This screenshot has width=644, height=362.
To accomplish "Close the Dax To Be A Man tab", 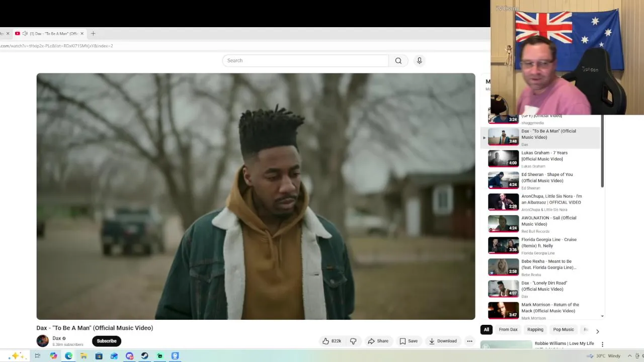I will coord(82,34).
